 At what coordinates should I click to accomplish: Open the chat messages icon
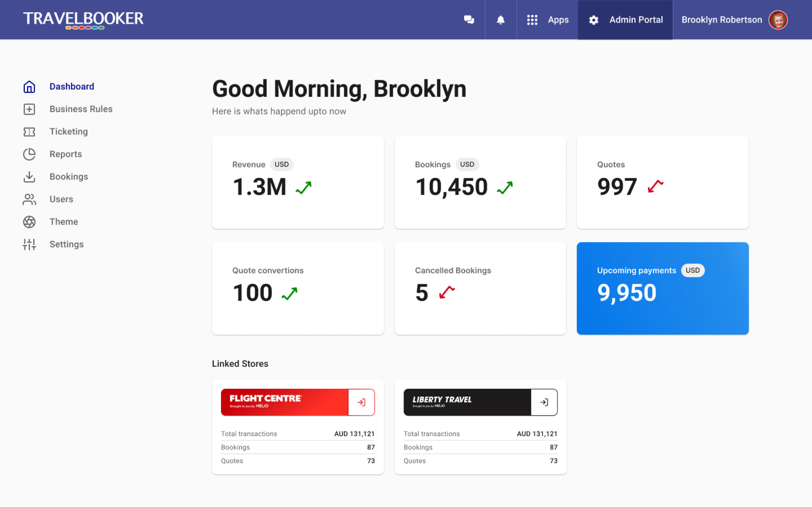(469, 20)
